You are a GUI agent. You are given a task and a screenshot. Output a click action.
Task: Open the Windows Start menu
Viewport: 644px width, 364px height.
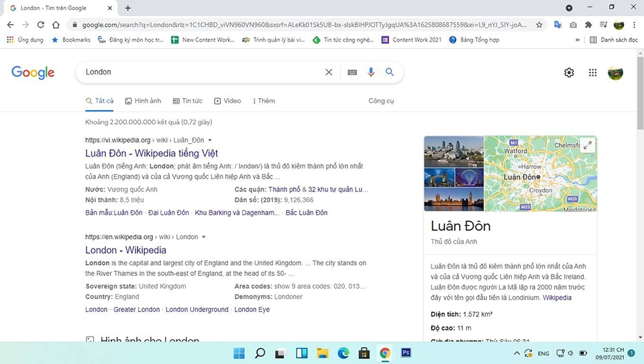click(239, 353)
